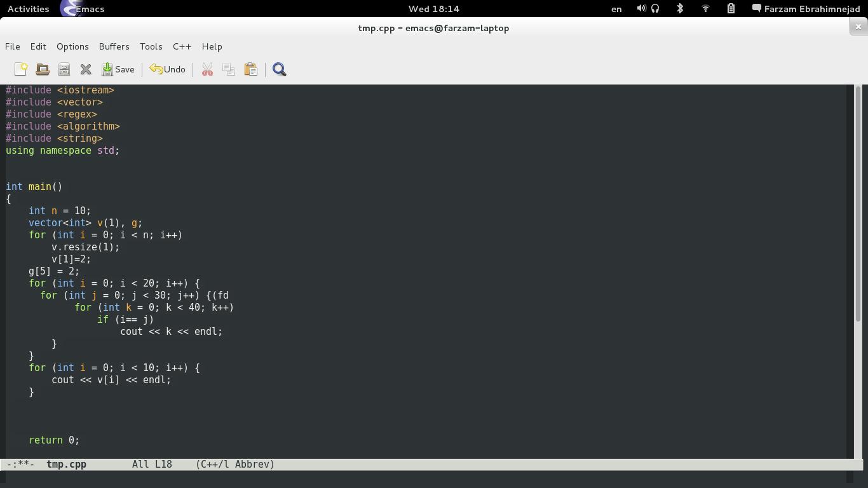The image size is (868, 488).
Task: Open the Wi-Fi status menu
Action: tap(705, 8)
